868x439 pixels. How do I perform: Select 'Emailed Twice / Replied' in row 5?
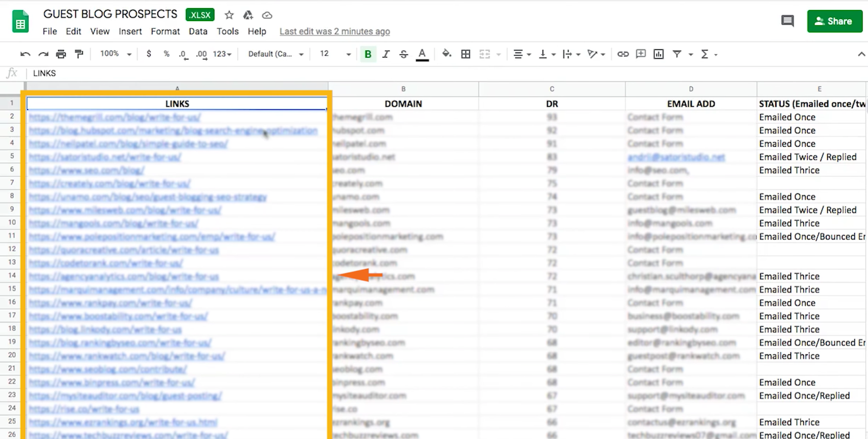808,157
